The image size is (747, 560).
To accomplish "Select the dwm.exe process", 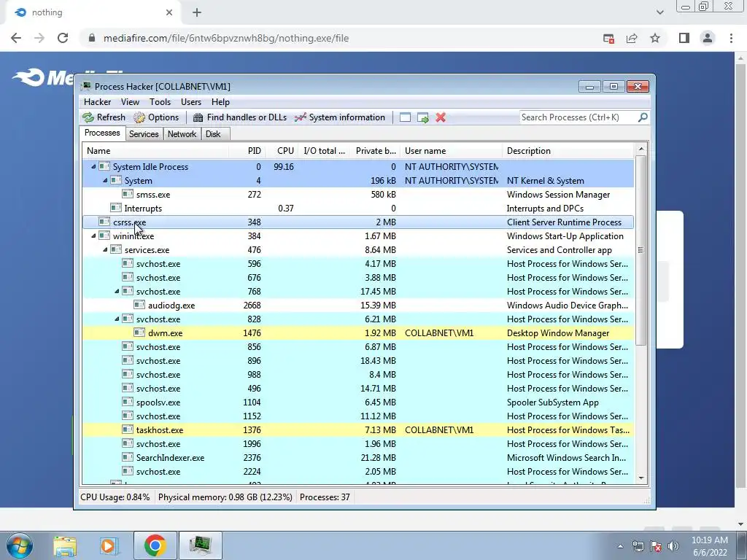I will pyautogui.click(x=358, y=332).
